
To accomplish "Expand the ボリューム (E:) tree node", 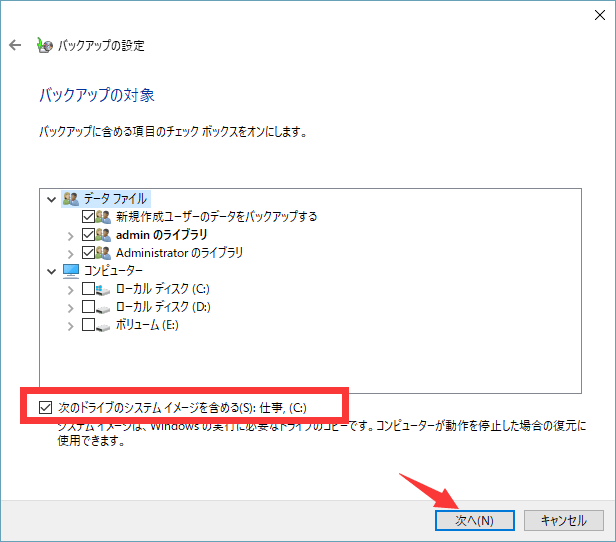I will (x=70, y=325).
